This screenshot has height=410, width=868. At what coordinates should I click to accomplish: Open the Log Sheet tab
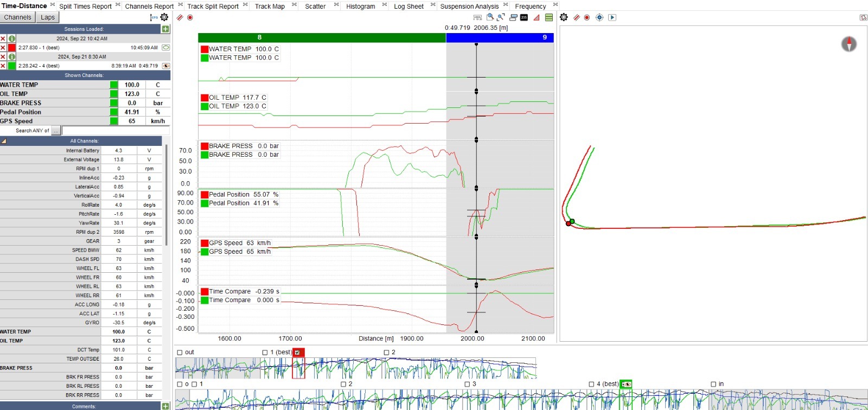[x=409, y=7]
